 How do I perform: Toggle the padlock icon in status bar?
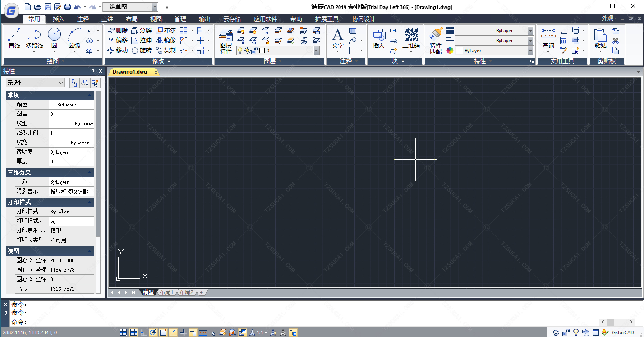point(566,332)
